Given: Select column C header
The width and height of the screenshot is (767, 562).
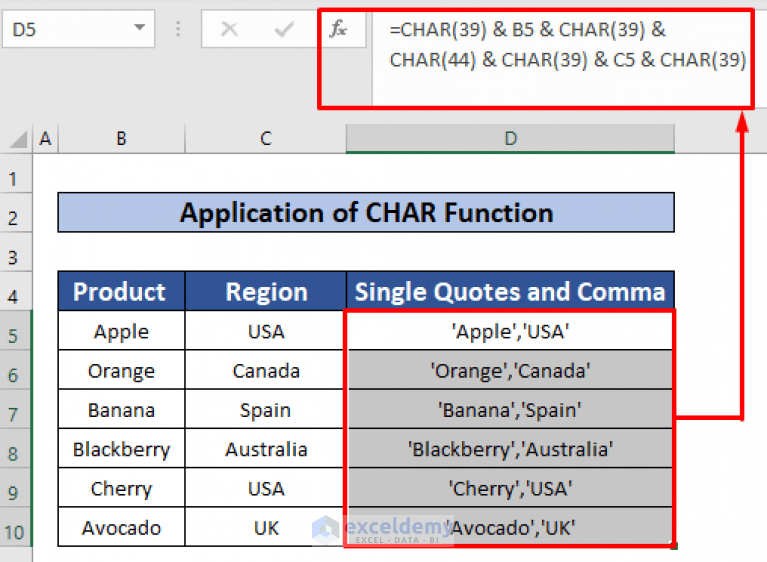Looking at the screenshot, I should coord(266,139).
